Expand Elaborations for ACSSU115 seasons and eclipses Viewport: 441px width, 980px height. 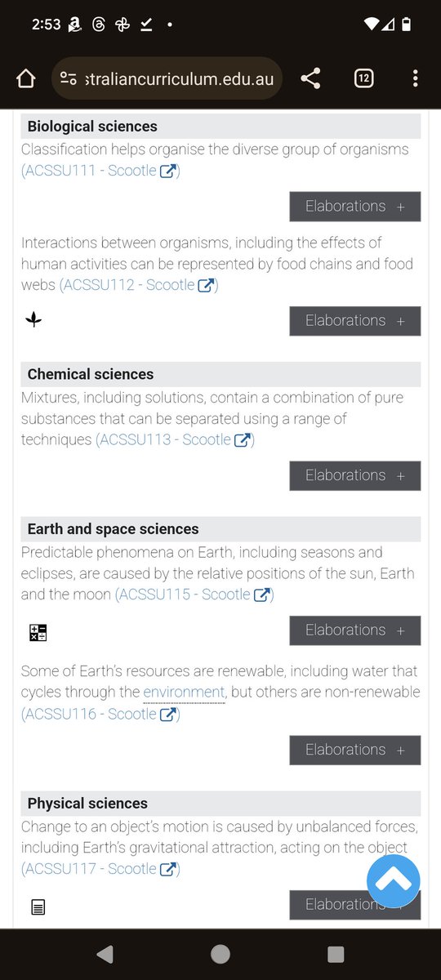[355, 630]
